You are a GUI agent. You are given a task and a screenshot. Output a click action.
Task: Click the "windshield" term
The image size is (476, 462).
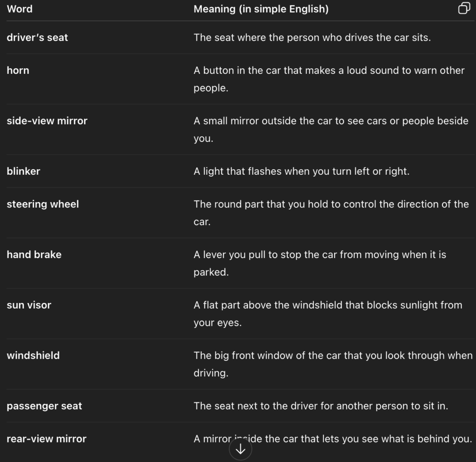click(x=33, y=356)
